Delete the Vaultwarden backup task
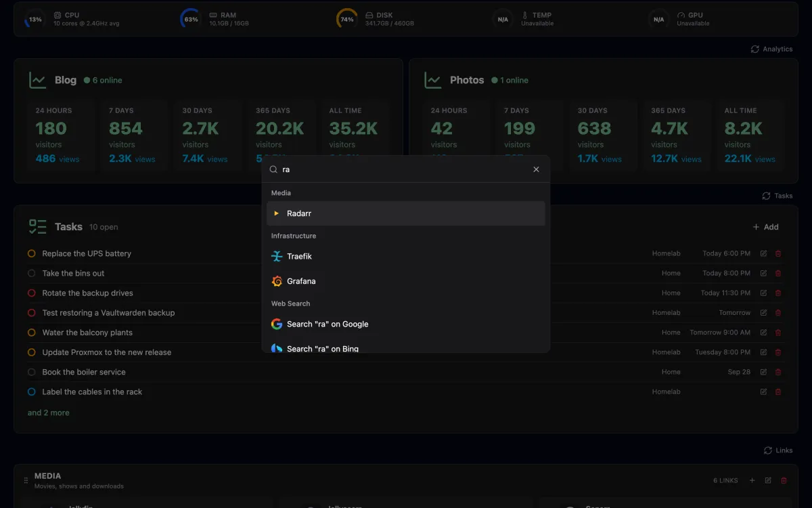Image resolution: width=812 pixels, height=508 pixels. click(778, 312)
